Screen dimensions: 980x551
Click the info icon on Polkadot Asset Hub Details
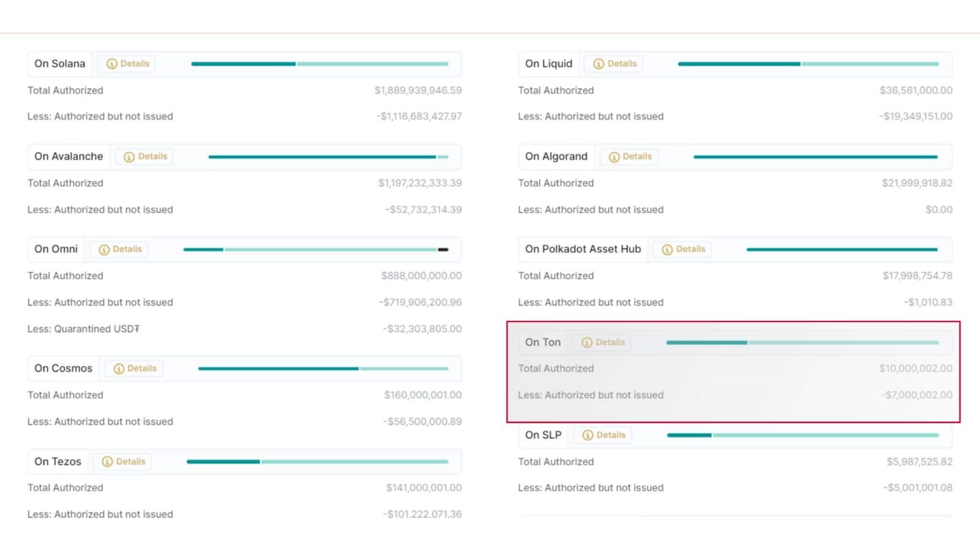(667, 249)
